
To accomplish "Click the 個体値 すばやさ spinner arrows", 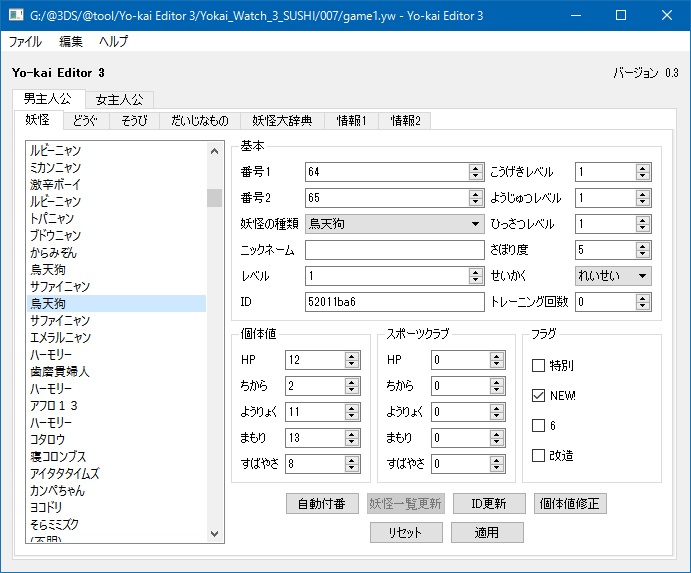I will (352, 464).
